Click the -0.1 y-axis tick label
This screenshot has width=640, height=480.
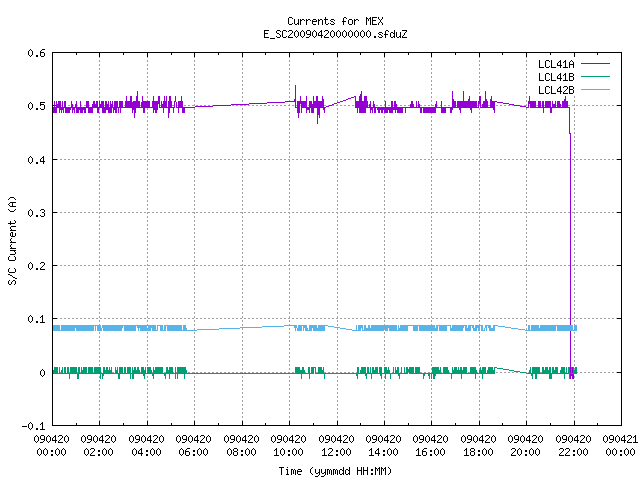33,426
